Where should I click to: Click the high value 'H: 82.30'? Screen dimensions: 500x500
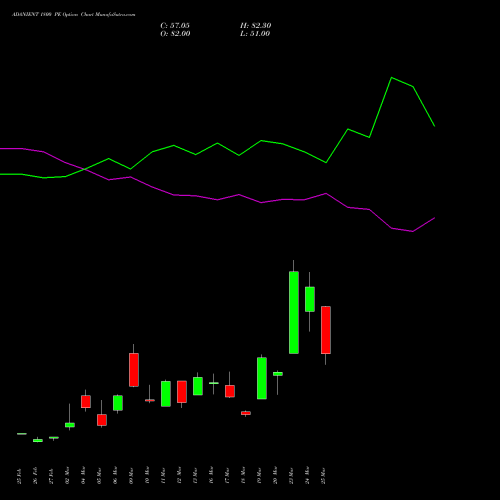click(256, 25)
